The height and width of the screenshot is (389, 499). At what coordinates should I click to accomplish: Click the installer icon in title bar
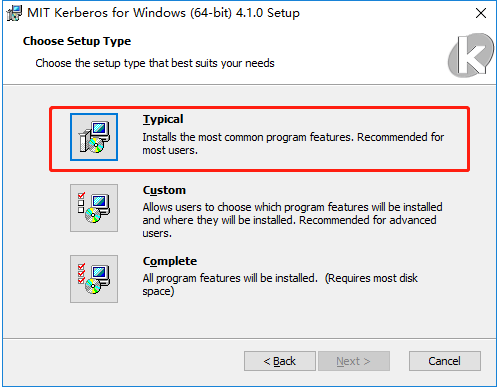pyautogui.click(x=14, y=13)
